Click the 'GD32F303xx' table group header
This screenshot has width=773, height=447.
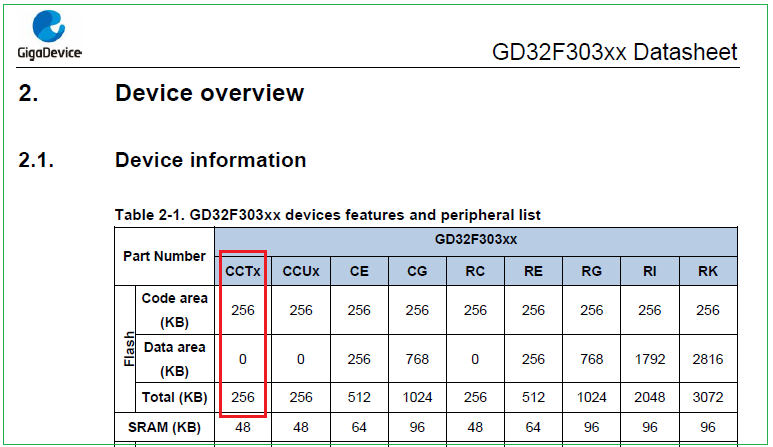click(x=476, y=240)
